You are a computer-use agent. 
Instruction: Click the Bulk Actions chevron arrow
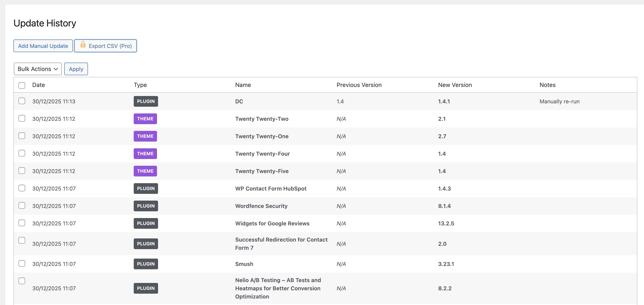click(56, 69)
